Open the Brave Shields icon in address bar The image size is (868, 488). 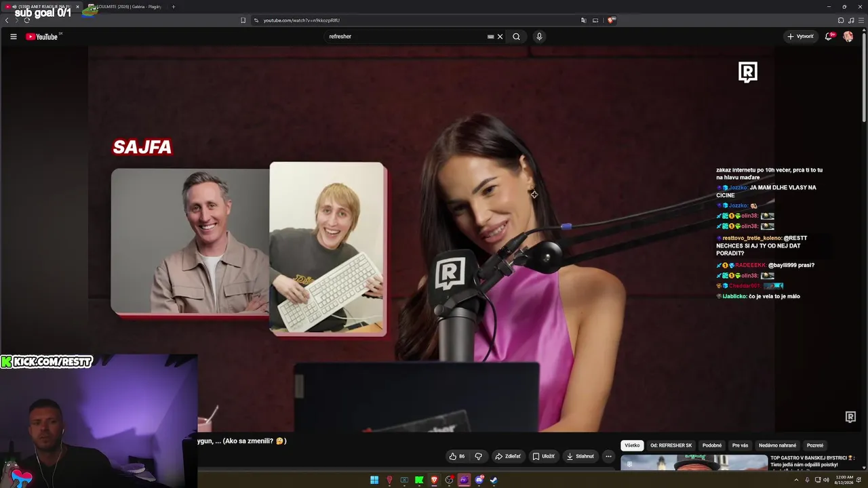coord(612,20)
